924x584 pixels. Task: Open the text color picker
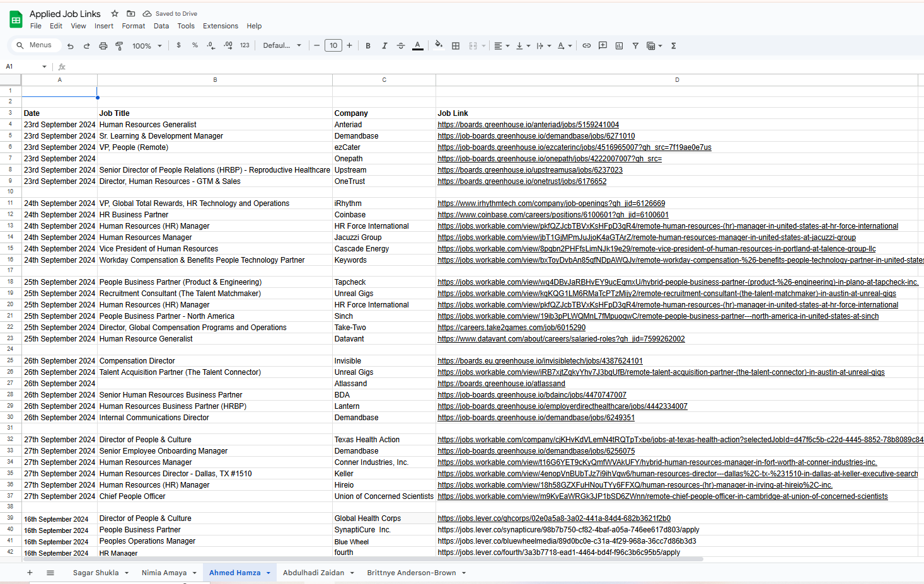pos(417,45)
